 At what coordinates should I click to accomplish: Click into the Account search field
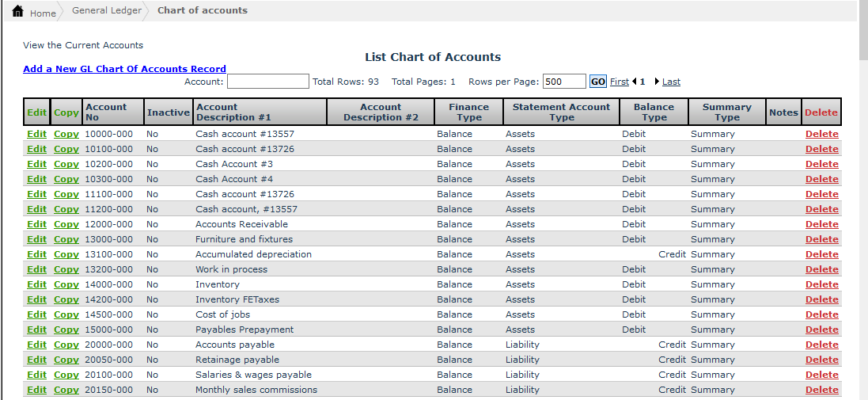tap(267, 82)
